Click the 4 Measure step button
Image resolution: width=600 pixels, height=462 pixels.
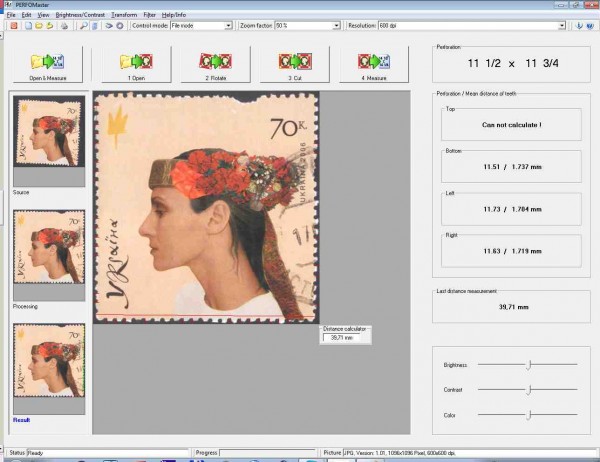[374, 65]
